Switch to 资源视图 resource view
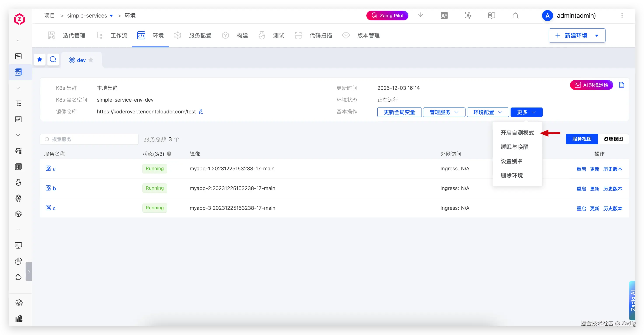 coord(613,139)
